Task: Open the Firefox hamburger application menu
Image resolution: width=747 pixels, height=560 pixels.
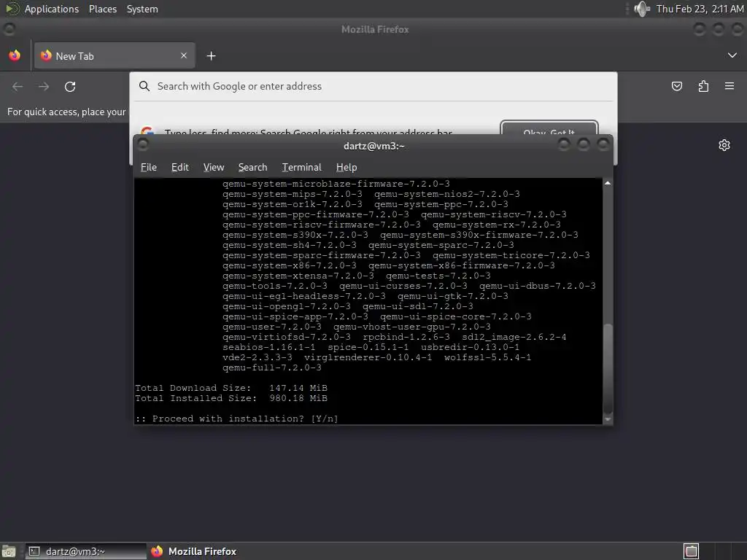Action: pyautogui.click(x=729, y=86)
